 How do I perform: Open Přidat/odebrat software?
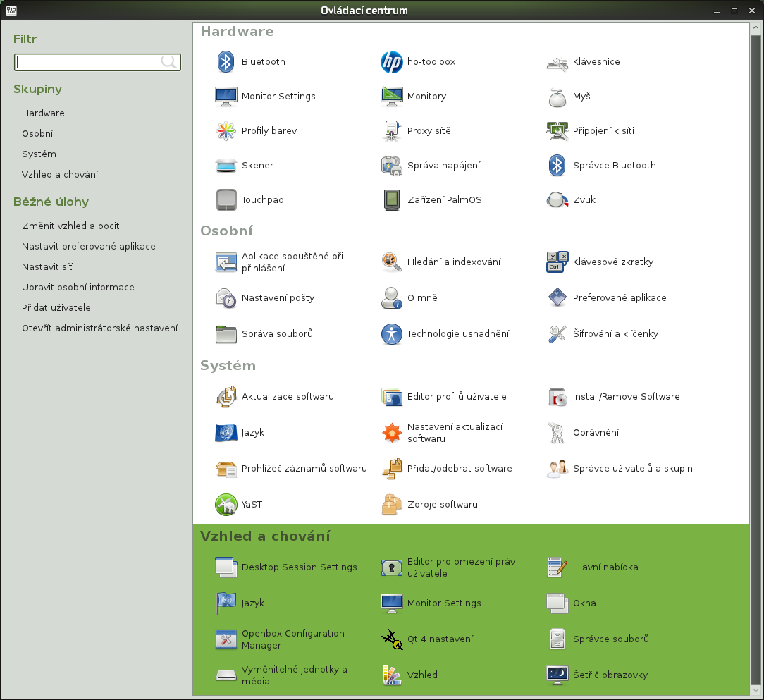pyautogui.click(x=391, y=469)
